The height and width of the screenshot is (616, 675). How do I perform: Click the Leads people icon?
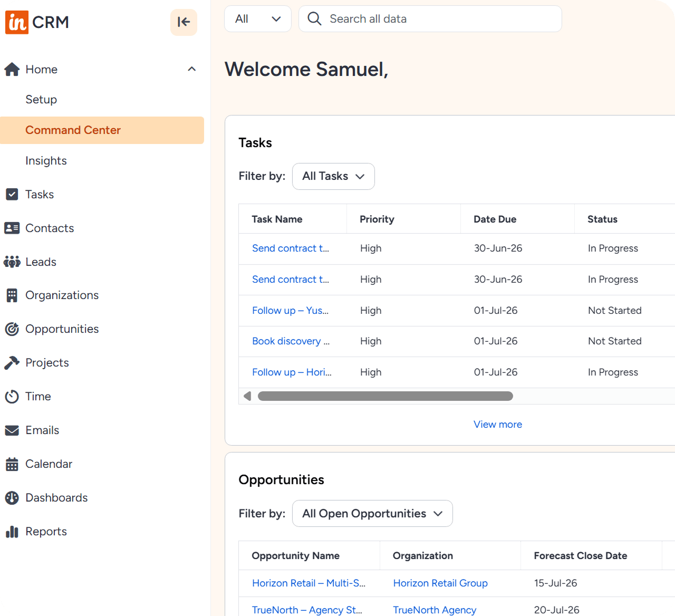pos(12,262)
